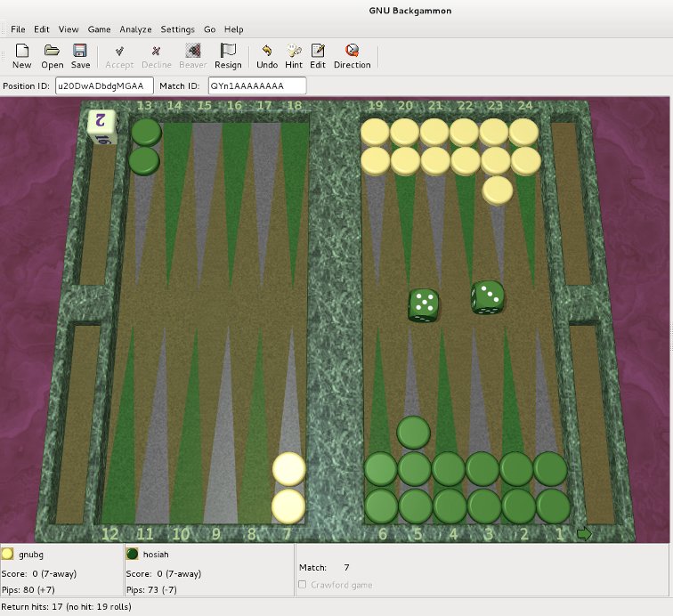Click the gnubg Score: 0 (7-away) text
This screenshot has height=616, width=673.
click(x=39, y=573)
